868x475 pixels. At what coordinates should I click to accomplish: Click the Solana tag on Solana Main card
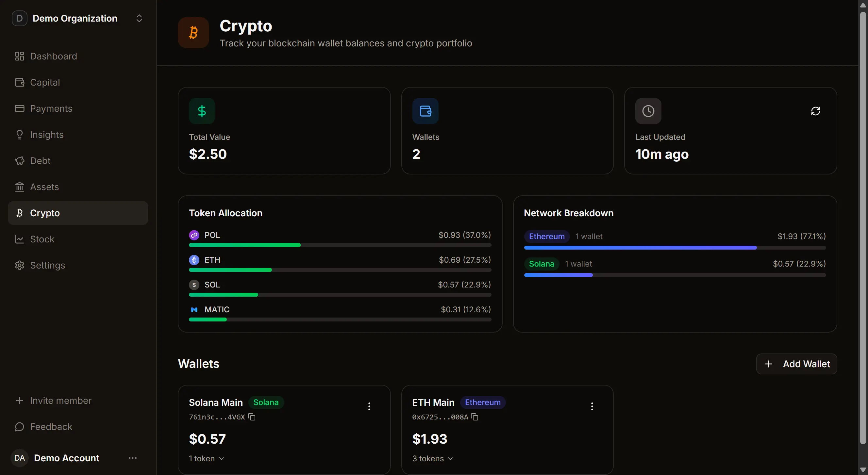[x=266, y=402]
